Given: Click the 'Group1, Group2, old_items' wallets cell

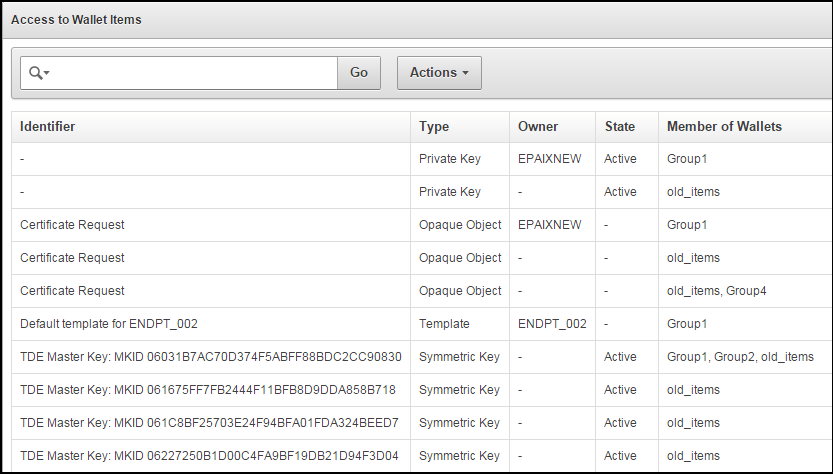Looking at the screenshot, I should click(x=740, y=357).
